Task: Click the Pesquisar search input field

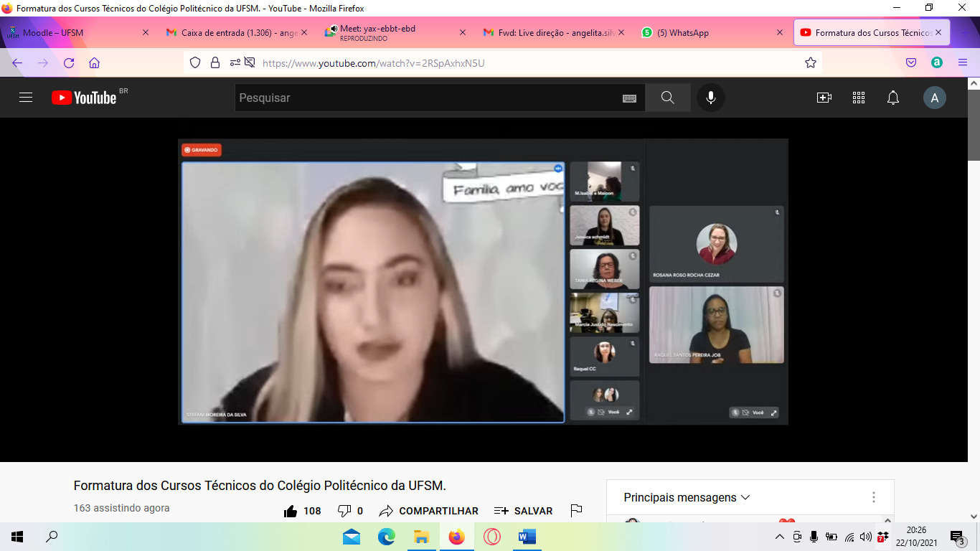Action: tap(427, 98)
